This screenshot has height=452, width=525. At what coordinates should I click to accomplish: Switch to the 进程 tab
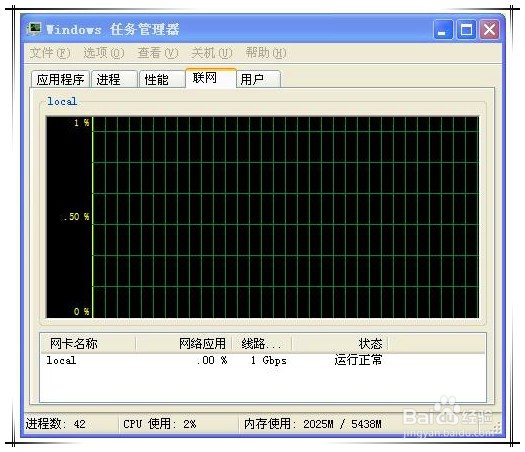coord(114,79)
